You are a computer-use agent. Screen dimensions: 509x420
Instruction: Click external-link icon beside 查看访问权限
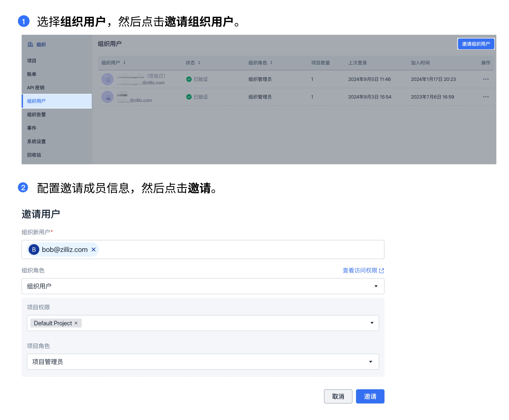pos(381,271)
